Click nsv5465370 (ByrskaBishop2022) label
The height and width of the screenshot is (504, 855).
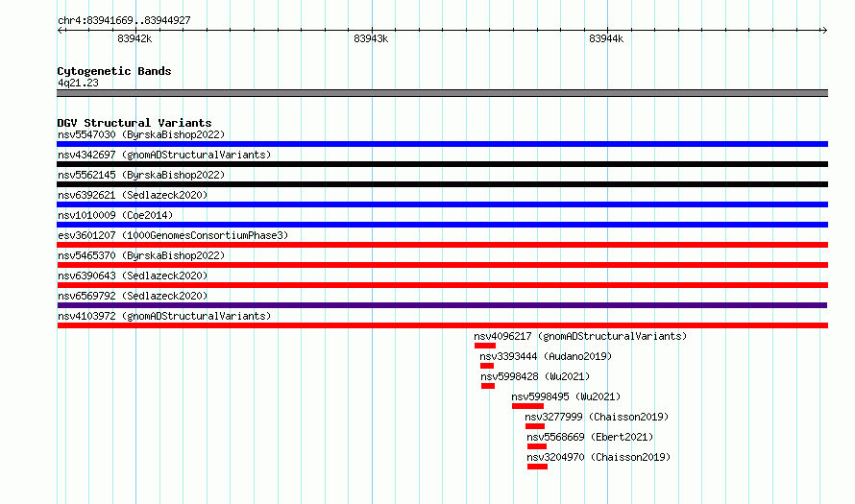(141, 255)
